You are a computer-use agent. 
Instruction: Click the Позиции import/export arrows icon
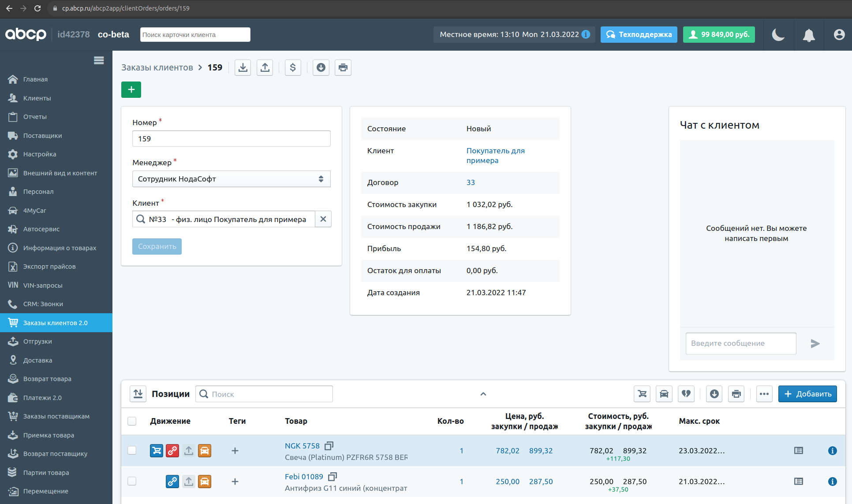point(138,394)
